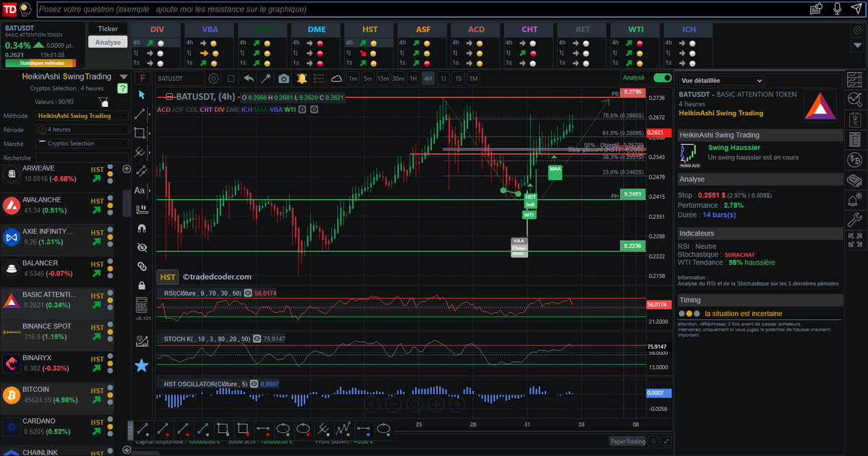Expand the panel arrow next to top-right gear
The image size is (868, 456).
[858, 46]
